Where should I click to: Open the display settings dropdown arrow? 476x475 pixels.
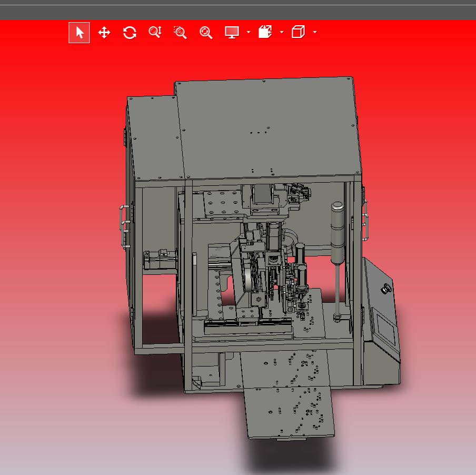(x=249, y=32)
